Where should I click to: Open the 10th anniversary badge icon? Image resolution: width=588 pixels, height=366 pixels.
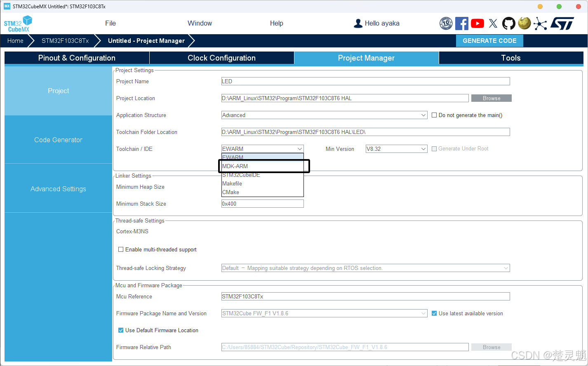tap(446, 23)
